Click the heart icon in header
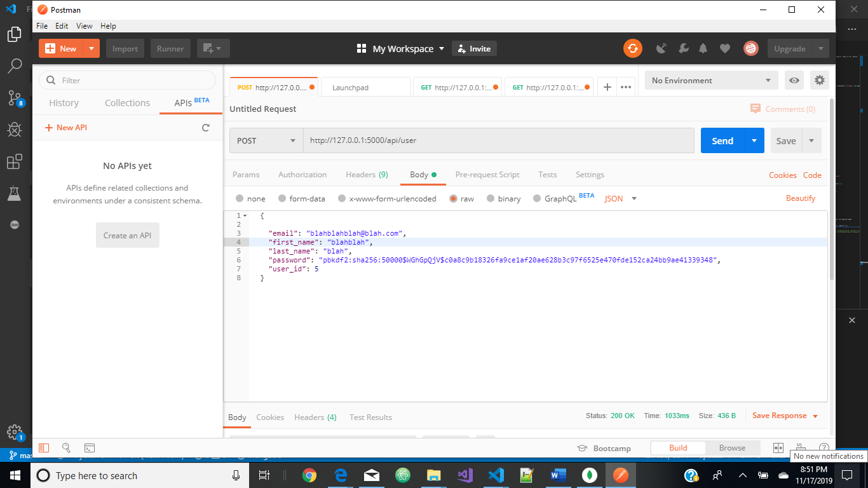The width and height of the screenshot is (868, 488). (725, 48)
